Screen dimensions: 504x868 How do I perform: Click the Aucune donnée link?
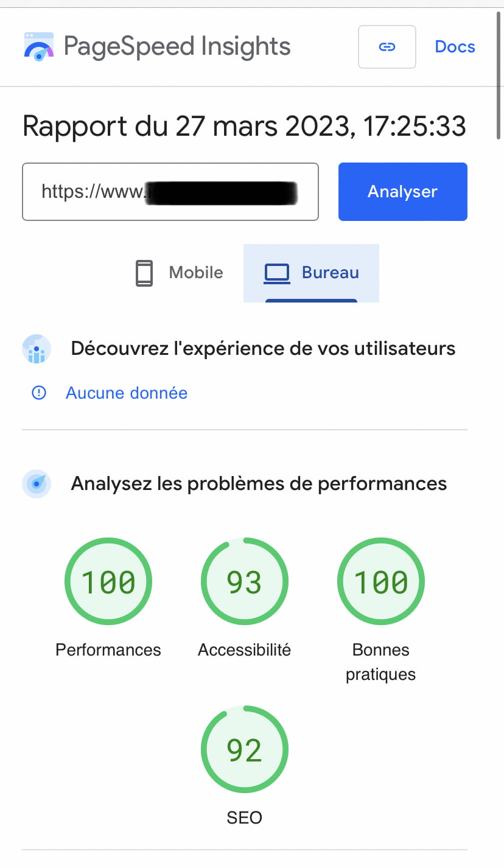point(127,393)
